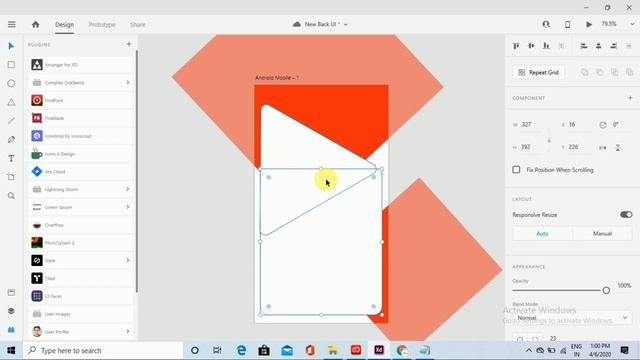The width and height of the screenshot is (640, 360).
Task: Make a component with the plus icon
Action: pos(630,98)
